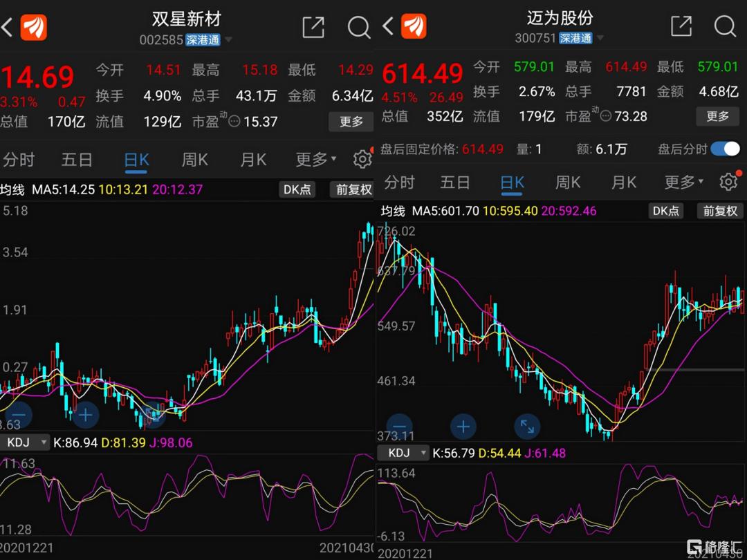
Task: Switch 迈为股份 chart to 分时 tab
Action: tap(399, 182)
